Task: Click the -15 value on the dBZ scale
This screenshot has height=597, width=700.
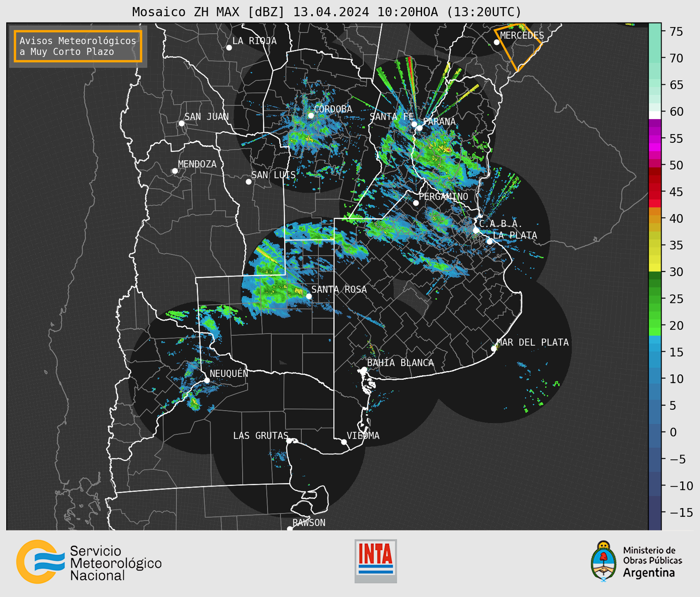Action: coord(680,513)
